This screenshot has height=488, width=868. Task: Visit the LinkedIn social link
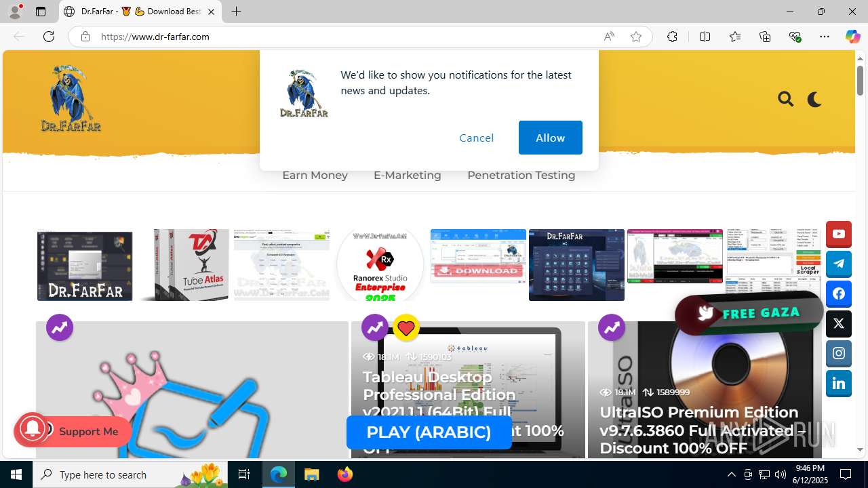tap(839, 384)
